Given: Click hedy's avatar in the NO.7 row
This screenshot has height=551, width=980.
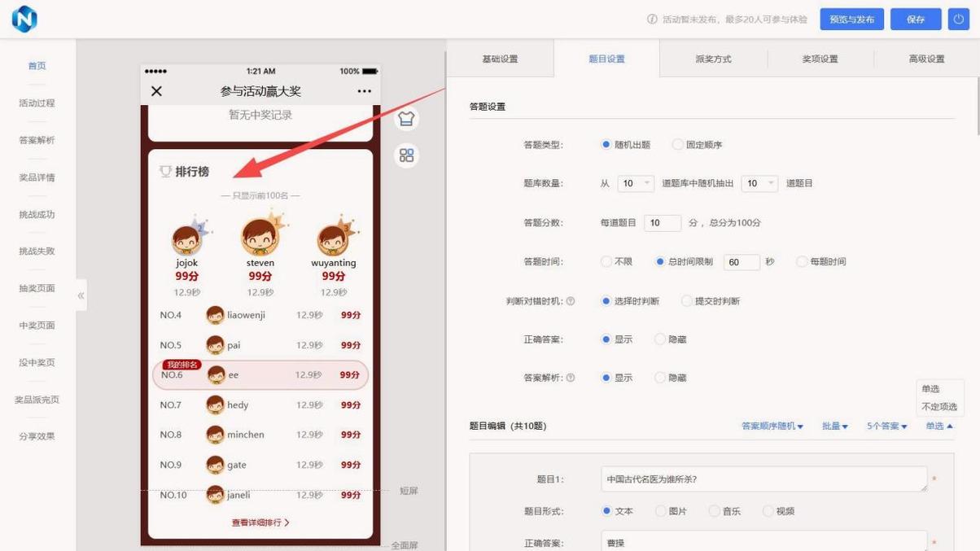Looking at the screenshot, I should (x=215, y=405).
